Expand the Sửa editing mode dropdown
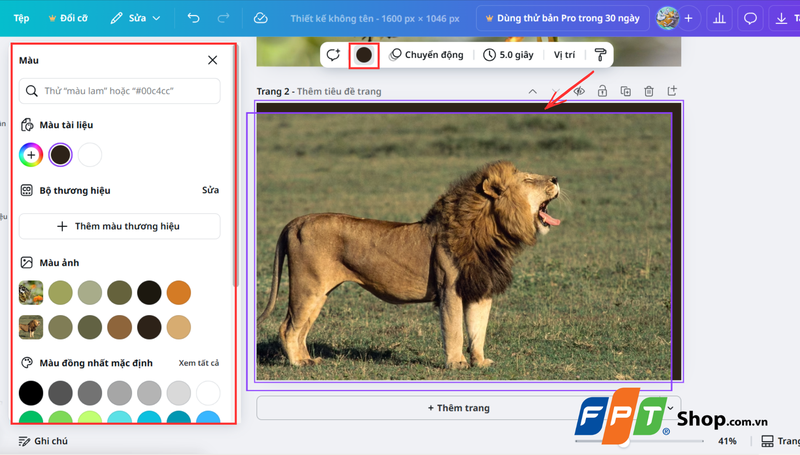Viewport: 800px width, 455px height. pyautogui.click(x=135, y=18)
